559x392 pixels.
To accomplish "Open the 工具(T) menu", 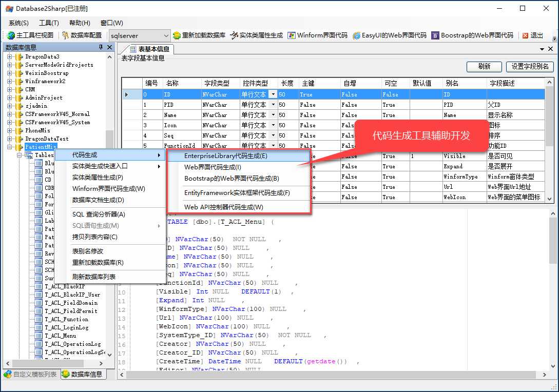I will tap(49, 23).
